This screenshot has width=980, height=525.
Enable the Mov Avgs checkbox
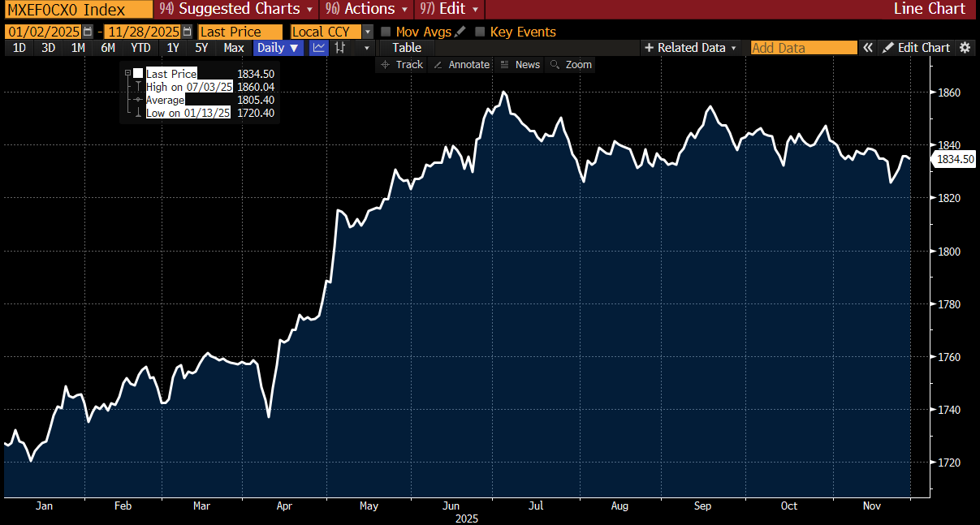click(386, 32)
